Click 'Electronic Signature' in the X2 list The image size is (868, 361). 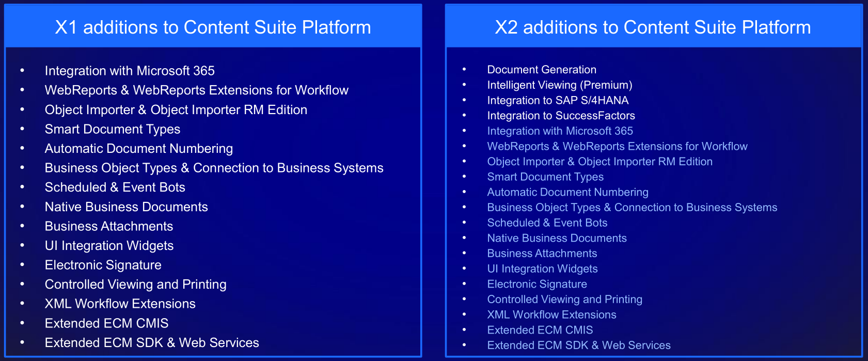click(x=537, y=284)
